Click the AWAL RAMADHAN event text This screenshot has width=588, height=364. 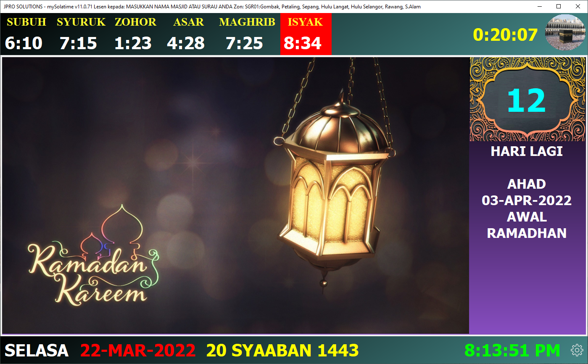527,225
